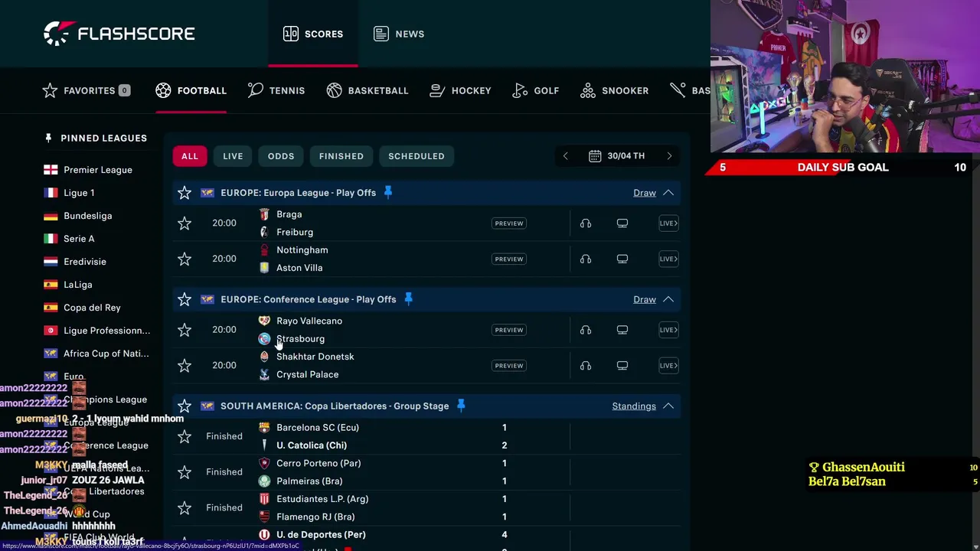Collapse the Copa Libertadores section chevron
Screen dimensions: 980x551
coord(668,406)
